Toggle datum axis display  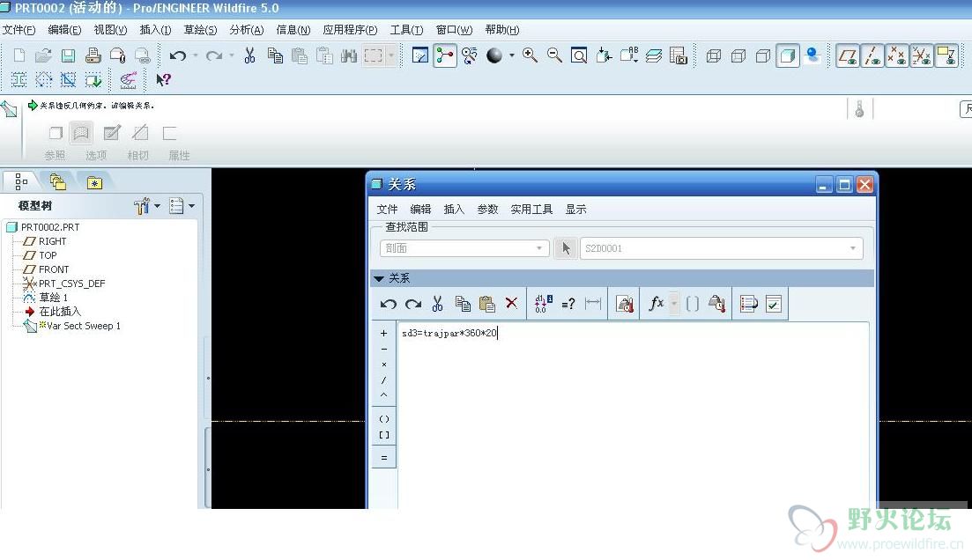coord(872,55)
